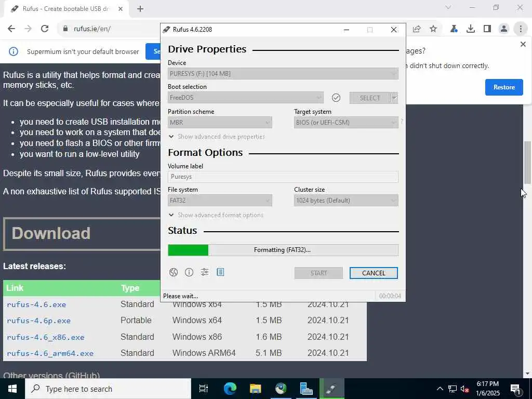
Task: Click the share page icon in browser toolbar
Action: [x=417, y=29]
